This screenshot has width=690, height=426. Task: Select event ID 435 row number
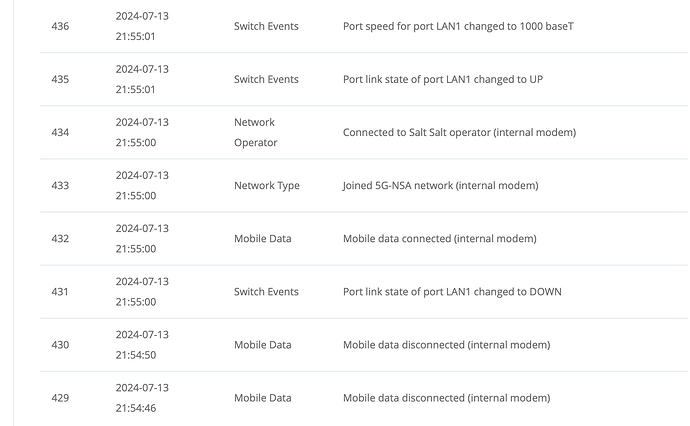tap(60, 80)
